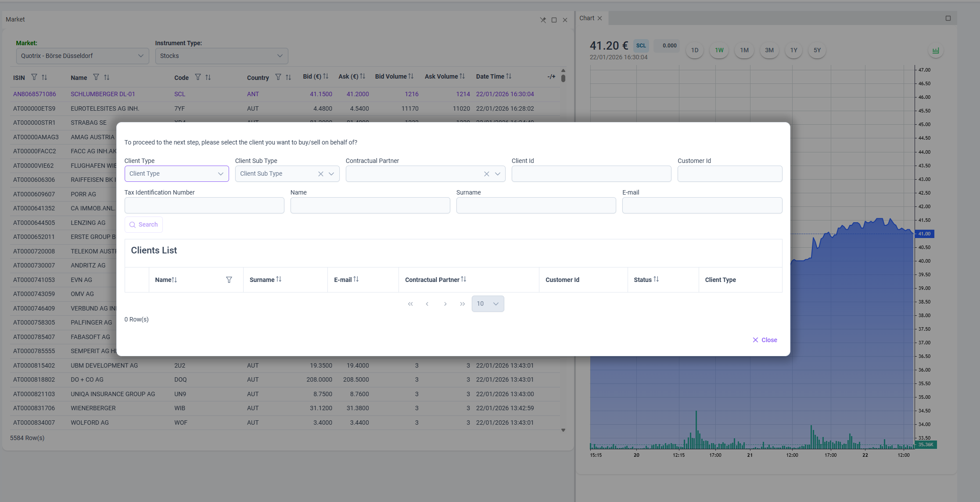Expand the rows-per-page dropdown showing 10
Screen dimensions: 980x502
[x=488, y=304]
